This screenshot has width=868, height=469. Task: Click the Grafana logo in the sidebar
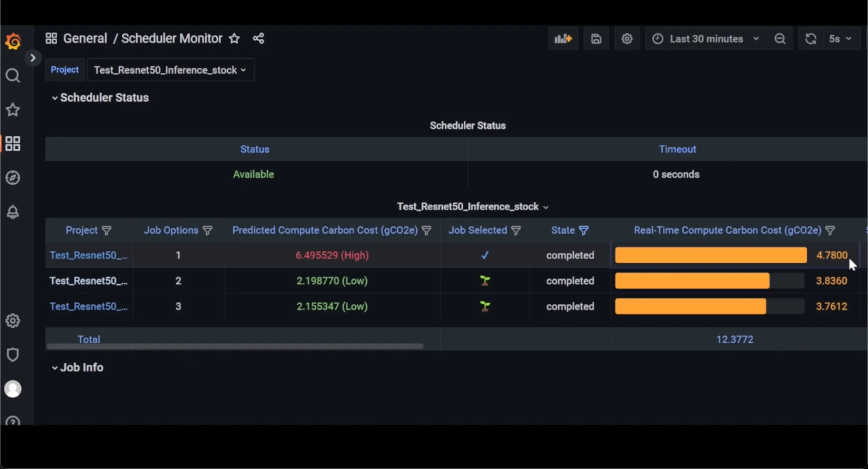coord(13,41)
